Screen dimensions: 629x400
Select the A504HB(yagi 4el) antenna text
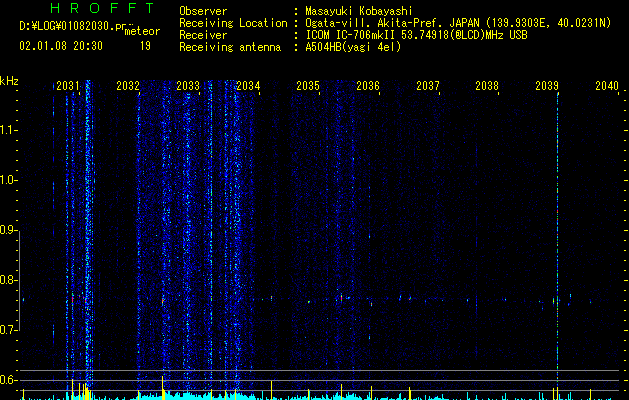tap(353, 47)
